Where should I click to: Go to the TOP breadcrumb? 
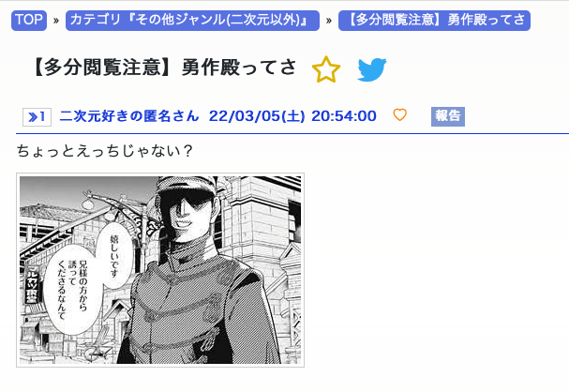[x=29, y=21]
